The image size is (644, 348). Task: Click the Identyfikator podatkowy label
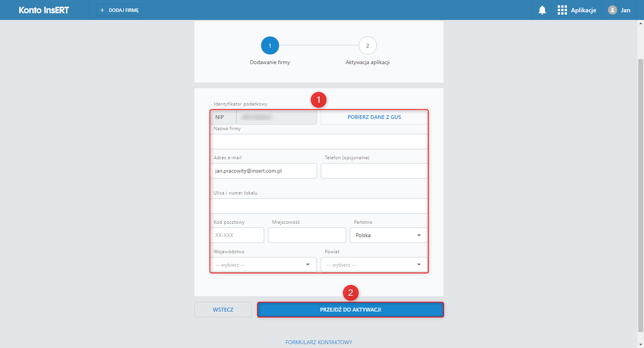click(x=241, y=104)
